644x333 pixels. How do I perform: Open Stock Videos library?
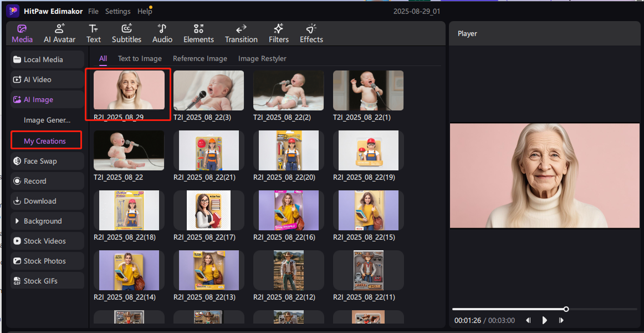(x=47, y=241)
